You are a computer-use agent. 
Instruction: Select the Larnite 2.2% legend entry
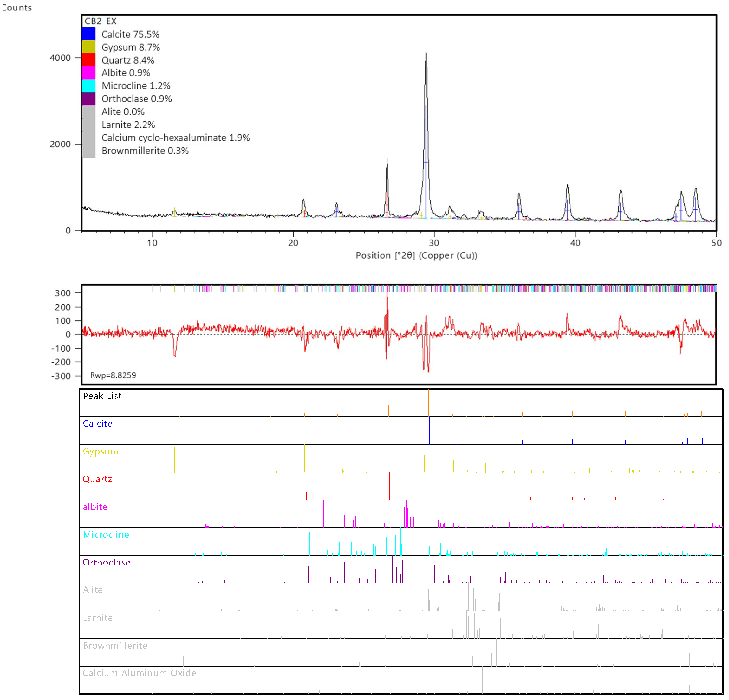tap(128, 125)
